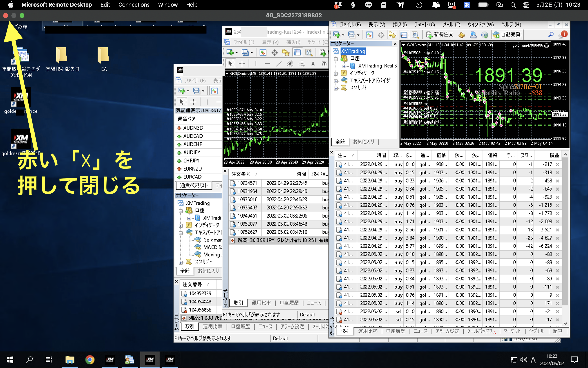Toggle Market Watch in back-left MT4 window
The image size is (588, 368).
coord(214,91)
